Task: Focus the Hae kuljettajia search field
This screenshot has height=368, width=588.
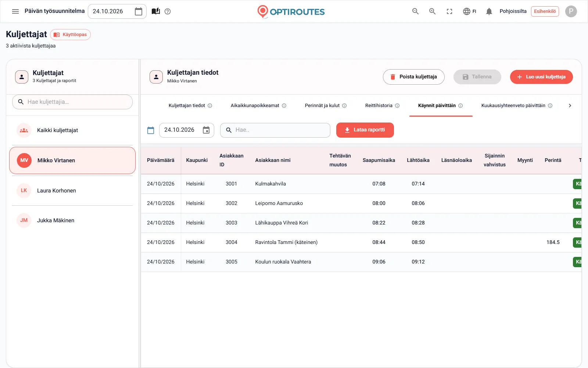Action: 72,102
